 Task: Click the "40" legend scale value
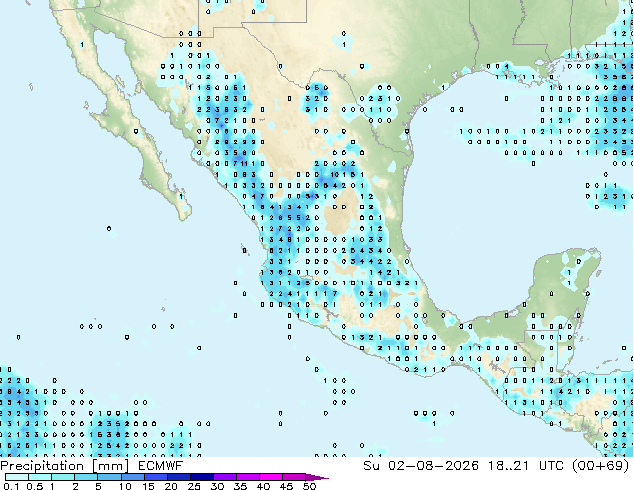click(x=263, y=486)
